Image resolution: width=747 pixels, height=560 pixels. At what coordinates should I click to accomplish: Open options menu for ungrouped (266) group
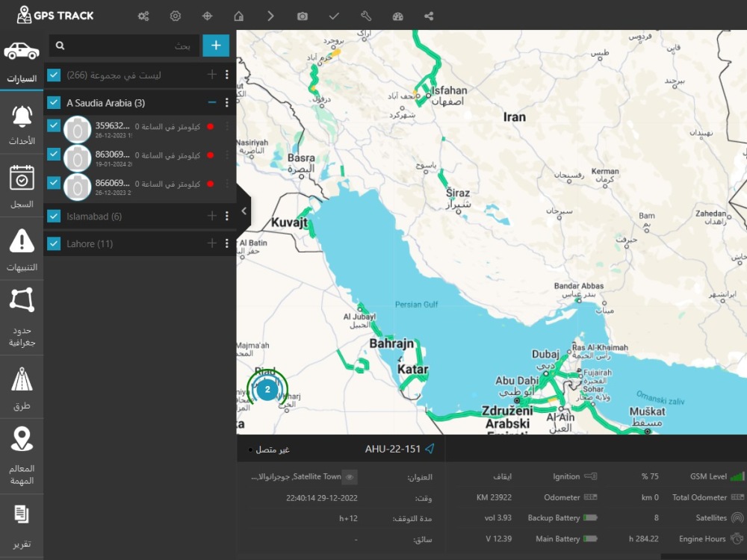227,74
